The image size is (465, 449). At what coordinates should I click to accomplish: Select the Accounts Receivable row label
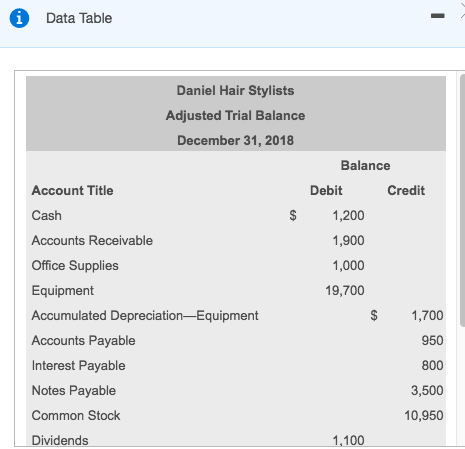click(92, 241)
